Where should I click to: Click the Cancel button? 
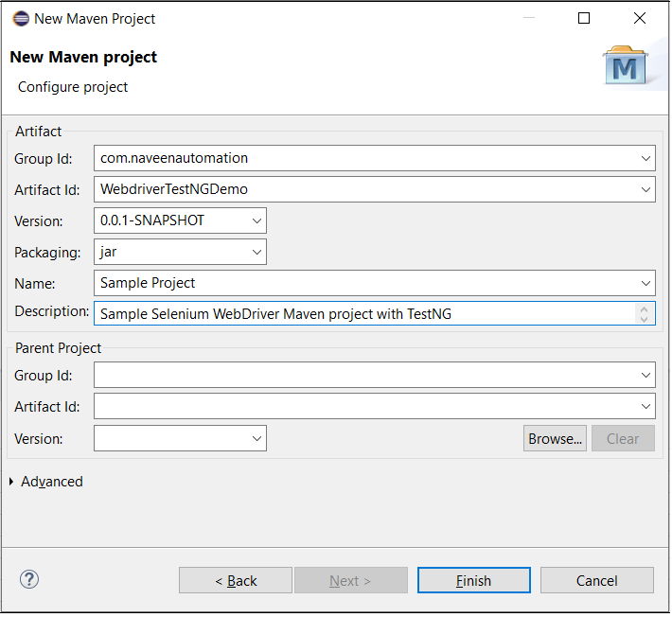pos(597,581)
